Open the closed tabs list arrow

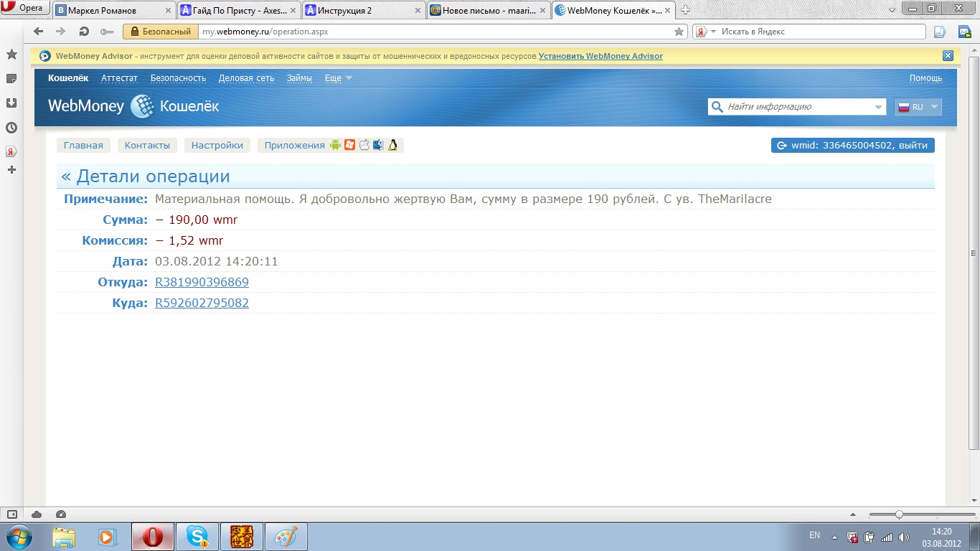pos(892,9)
